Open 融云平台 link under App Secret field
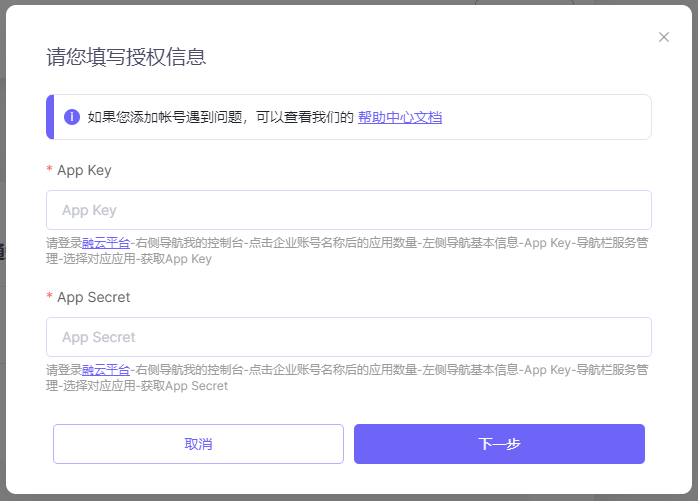The height and width of the screenshot is (501, 698). pyautogui.click(x=106, y=370)
